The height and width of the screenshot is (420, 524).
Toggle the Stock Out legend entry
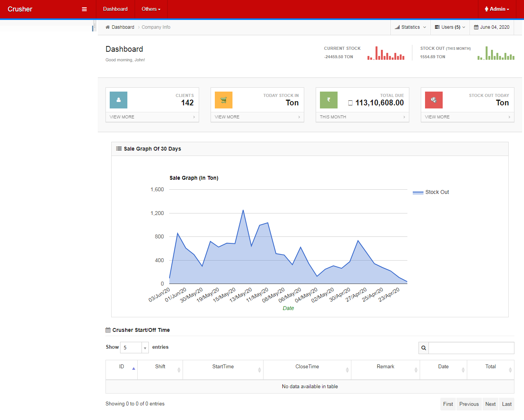click(431, 192)
